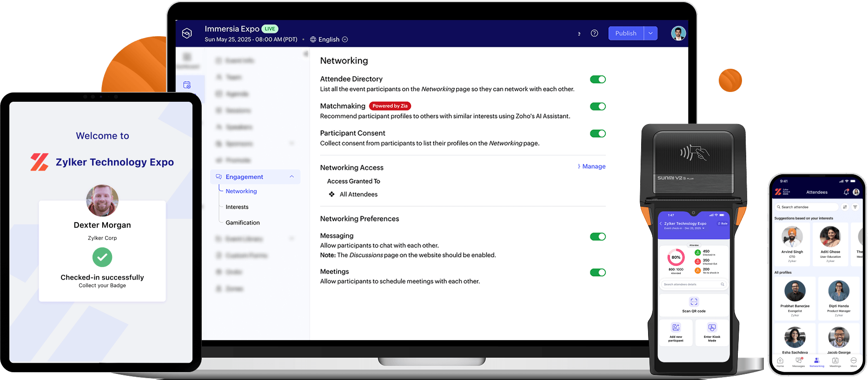Click the Publish button
This screenshot has width=868, height=380.
(x=626, y=33)
